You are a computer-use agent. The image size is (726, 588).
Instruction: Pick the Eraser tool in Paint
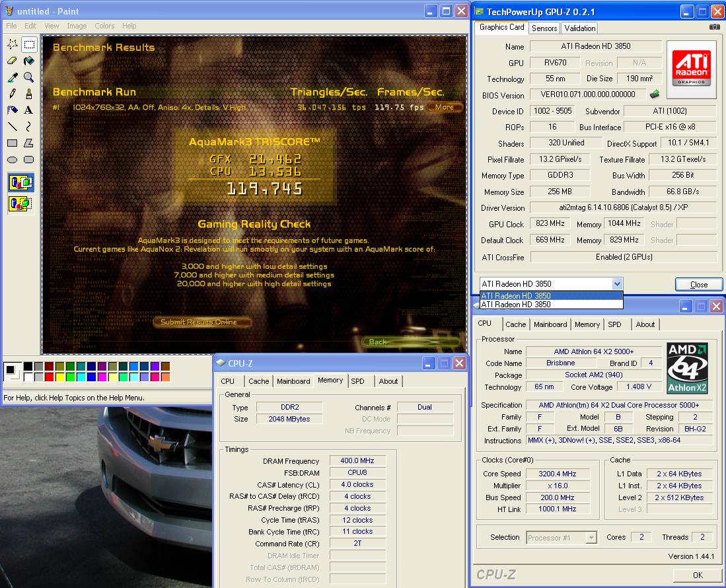tap(13, 61)
